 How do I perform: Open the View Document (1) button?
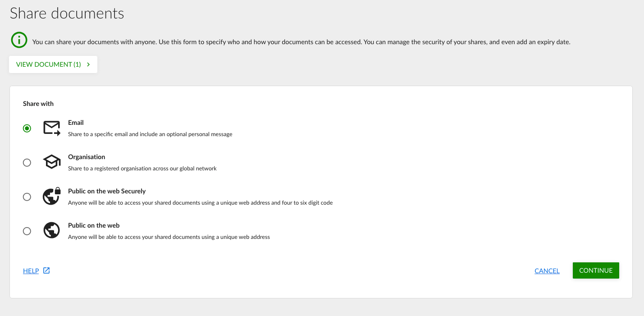[x=49, y=64]
